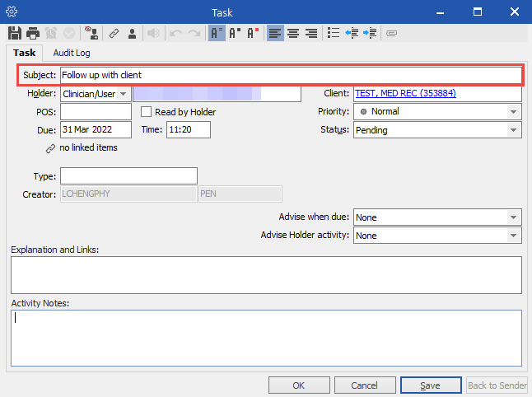The width and height of the screenshot is (532, 397).
Task: Click the paperclip attachment icon
Action: pyautogui.click(x=391, y=34)
